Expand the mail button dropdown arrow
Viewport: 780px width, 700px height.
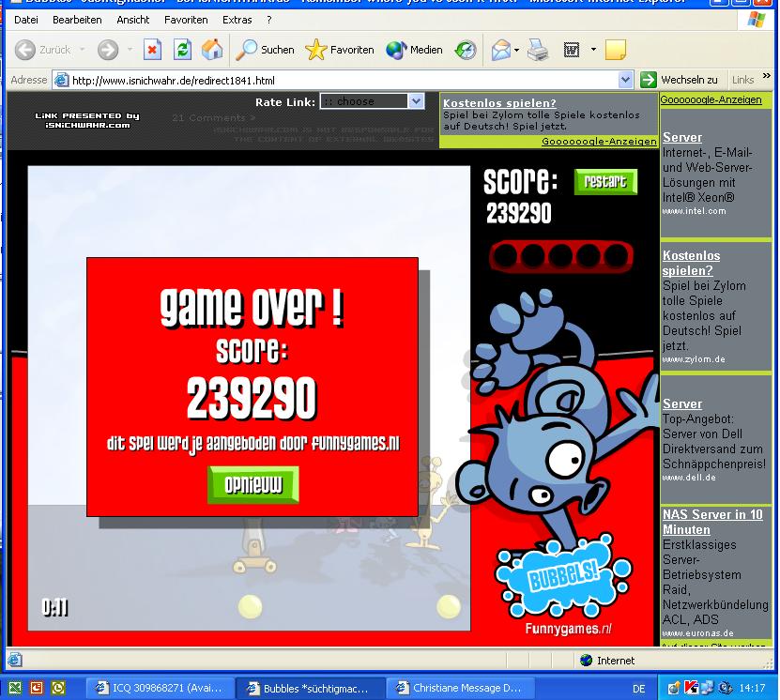point(517,50)
